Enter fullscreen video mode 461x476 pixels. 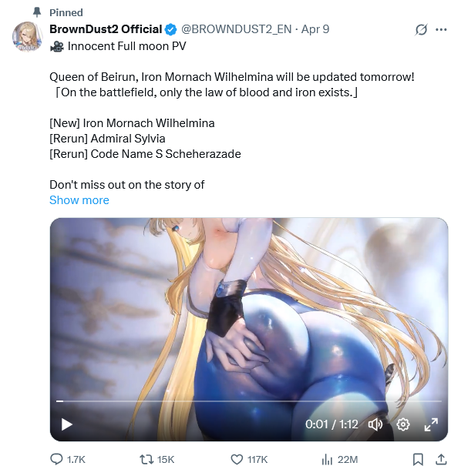point(431,424)
